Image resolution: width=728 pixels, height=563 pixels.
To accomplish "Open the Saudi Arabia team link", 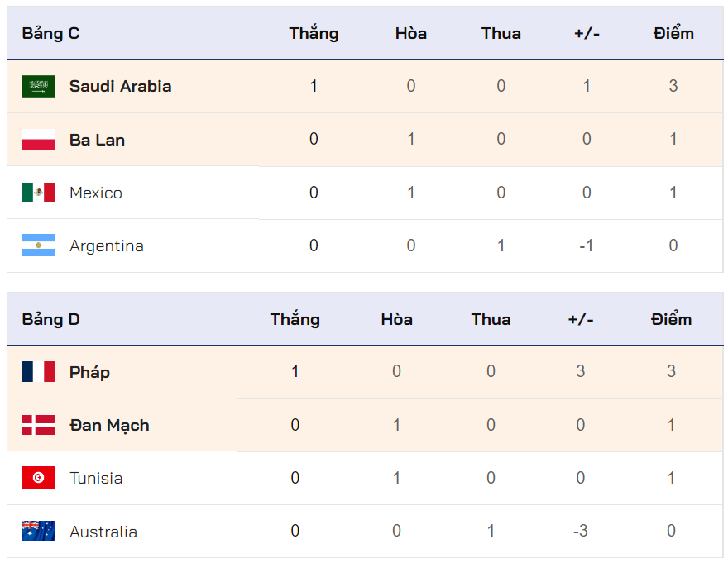I will (x=121, y=86).
